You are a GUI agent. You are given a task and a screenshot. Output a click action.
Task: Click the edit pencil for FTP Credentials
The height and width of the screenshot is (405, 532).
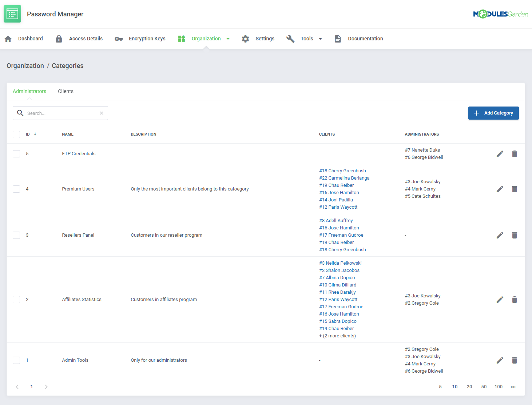500,154
